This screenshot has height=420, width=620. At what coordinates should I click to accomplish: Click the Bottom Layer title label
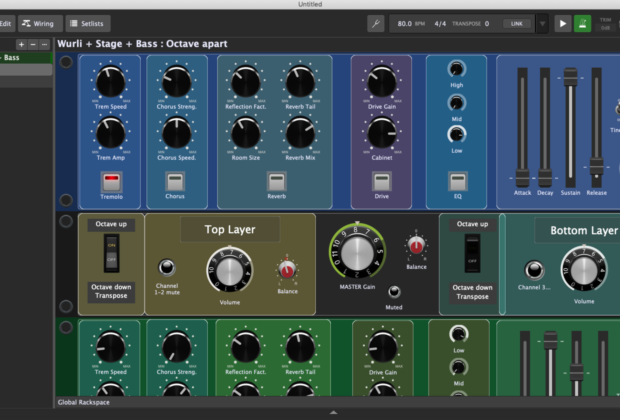coord(584,231)
